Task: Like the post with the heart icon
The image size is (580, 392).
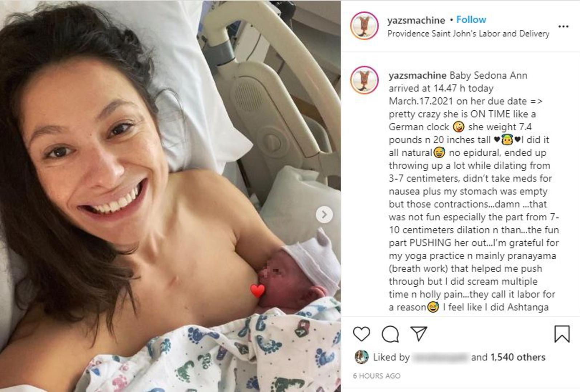Action: pos(361,334)
